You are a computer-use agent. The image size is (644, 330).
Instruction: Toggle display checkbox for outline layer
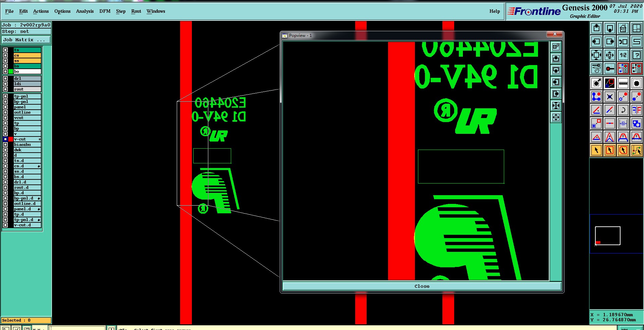coord(5,112)
